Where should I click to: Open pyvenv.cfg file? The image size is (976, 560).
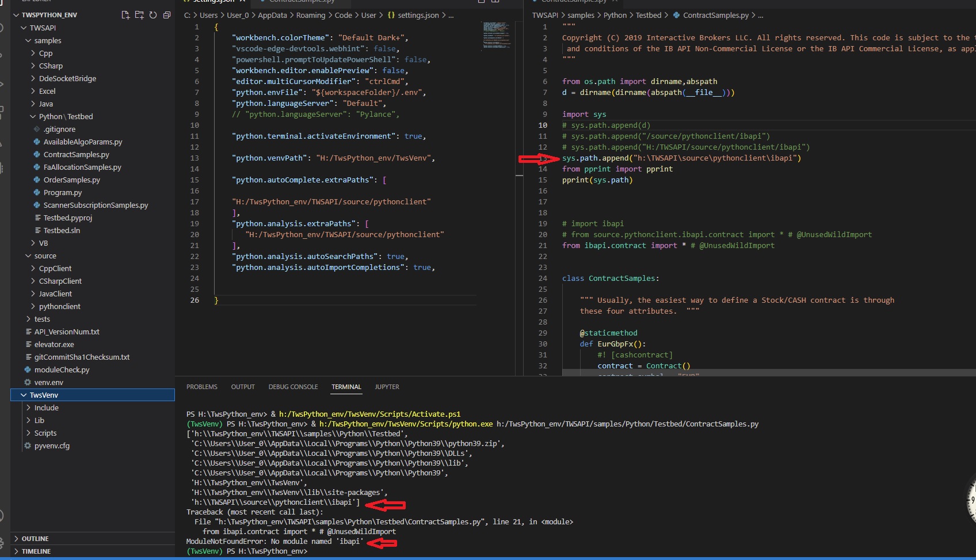(x=52, y=445)
